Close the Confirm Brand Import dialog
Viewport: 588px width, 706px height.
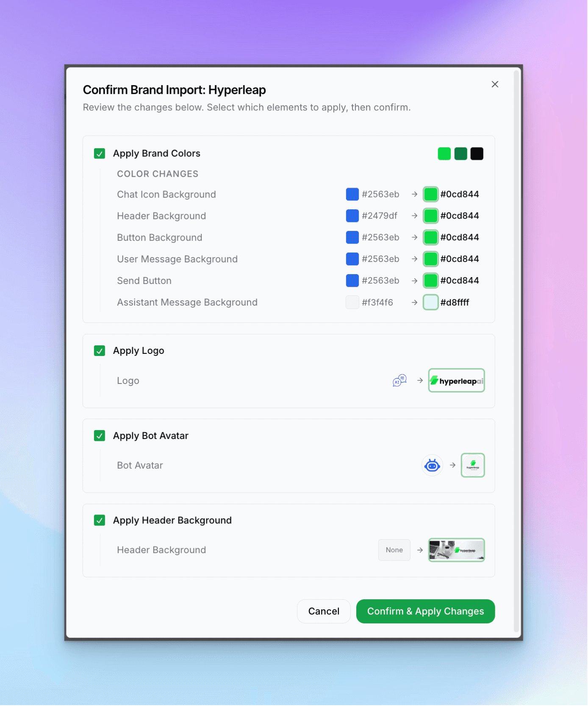coord(495,84)
